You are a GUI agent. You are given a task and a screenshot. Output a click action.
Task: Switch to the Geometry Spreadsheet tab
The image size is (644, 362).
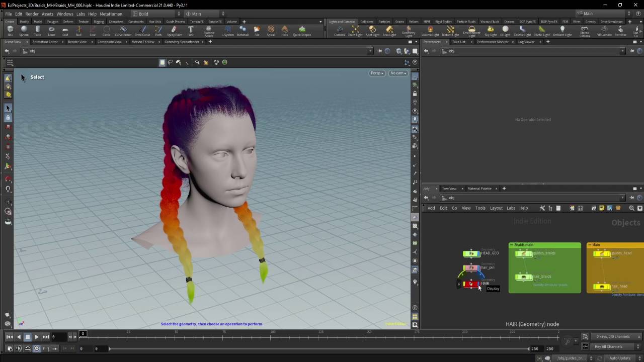(182, 42)
